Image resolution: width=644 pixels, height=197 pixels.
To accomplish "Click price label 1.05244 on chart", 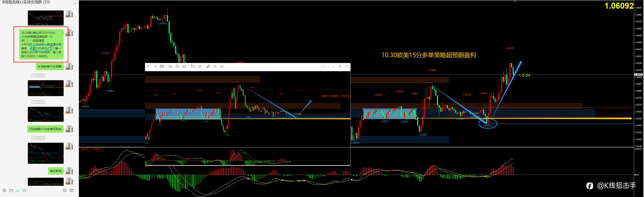I will pyautogui.click(x=355, y=143).
